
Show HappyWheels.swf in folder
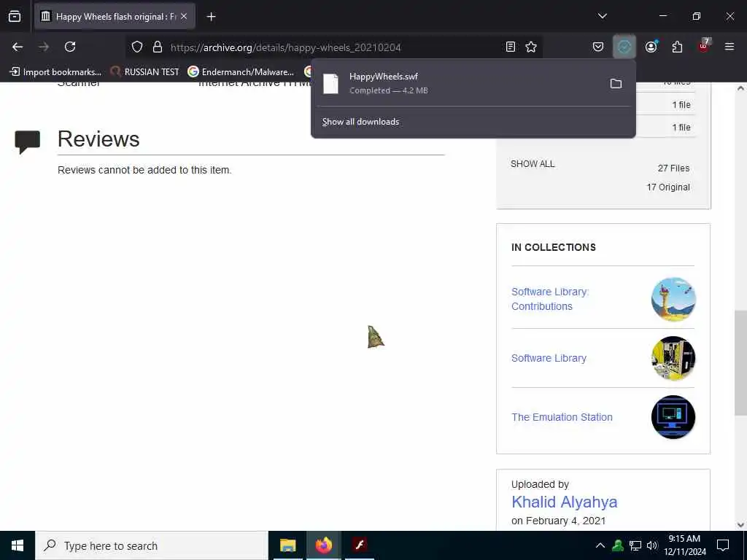pyautogui.click(x=616, y=84)
